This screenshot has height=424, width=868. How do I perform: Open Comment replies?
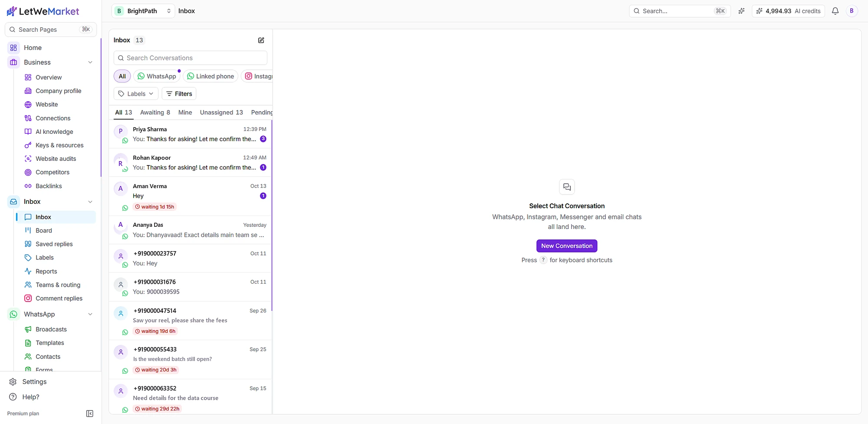click(59, 298)
